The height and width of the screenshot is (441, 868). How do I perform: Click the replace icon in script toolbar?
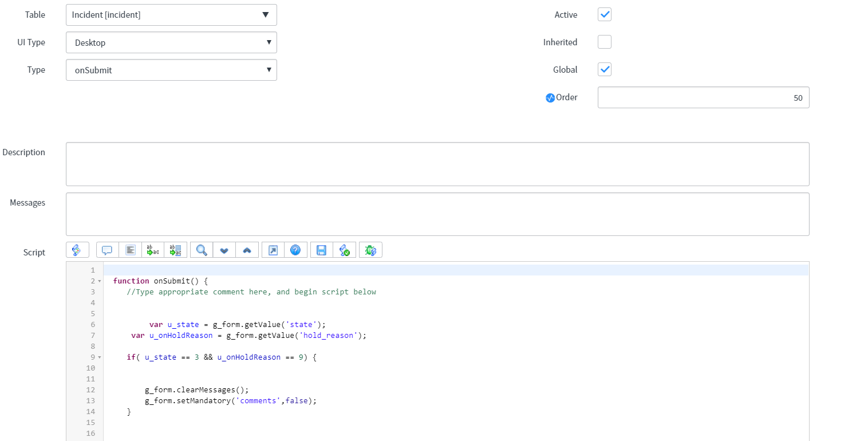click(x=153, y=250)
